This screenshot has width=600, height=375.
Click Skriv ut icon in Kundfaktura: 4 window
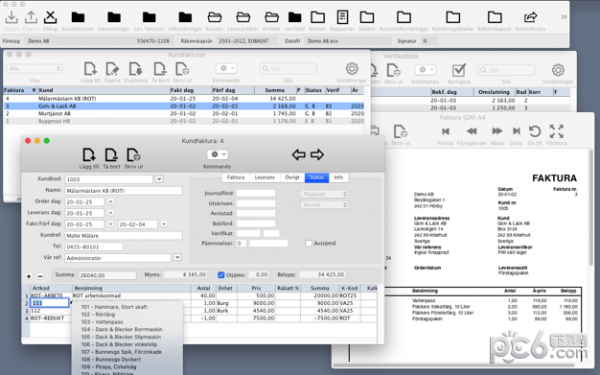134,155
